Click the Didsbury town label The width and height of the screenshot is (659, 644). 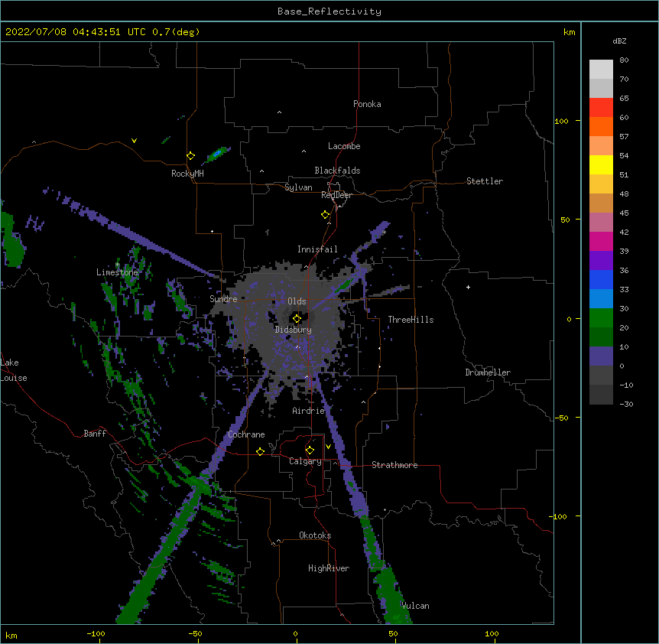[x=294, y=330]
